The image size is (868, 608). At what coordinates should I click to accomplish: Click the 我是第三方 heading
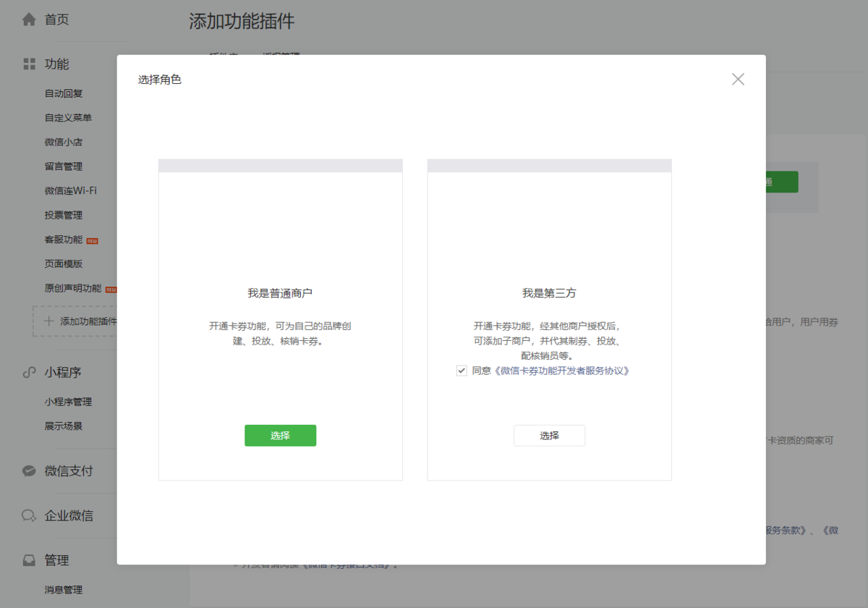(x=549, y=293)
